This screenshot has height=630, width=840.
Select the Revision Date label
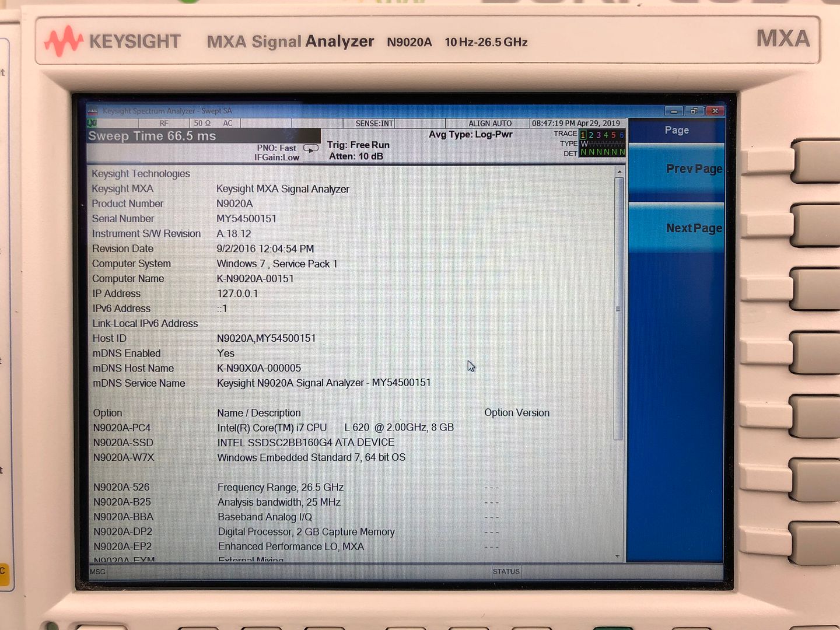coord(123,249)
